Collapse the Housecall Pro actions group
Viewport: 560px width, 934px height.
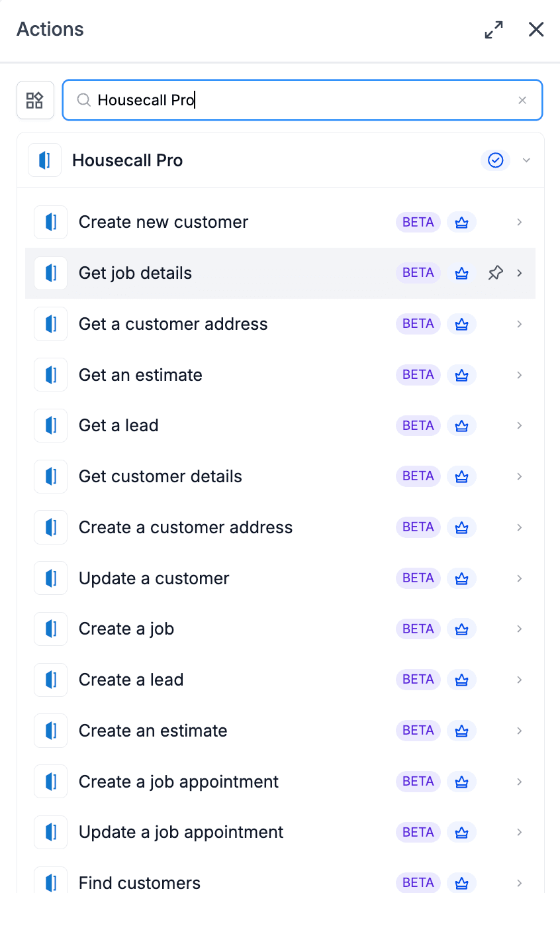pos(526,160)
